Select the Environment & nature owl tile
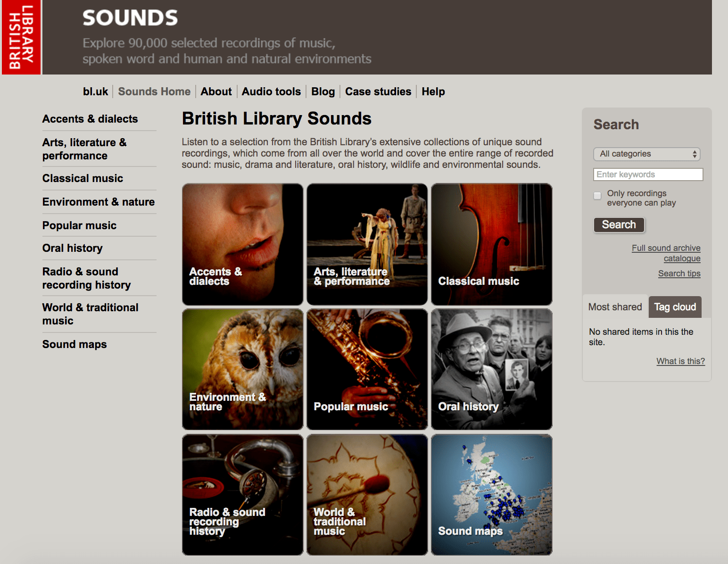 tap(242, 369)
